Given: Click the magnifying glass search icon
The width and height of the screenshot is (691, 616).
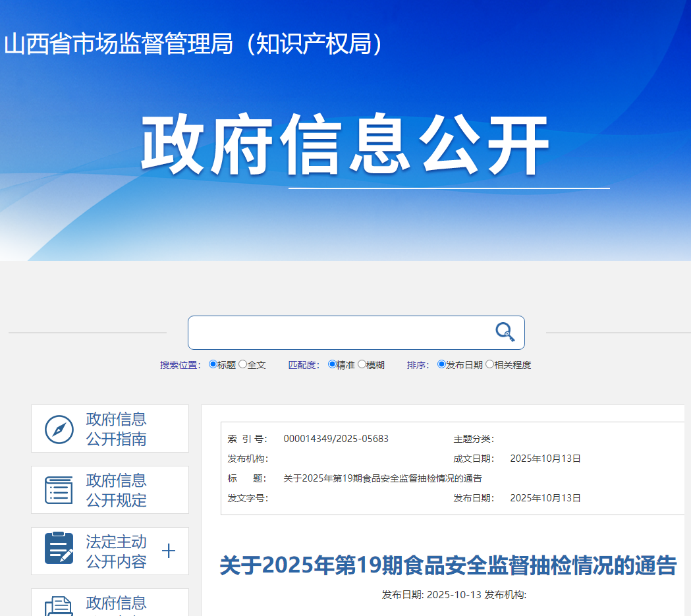Looking at the screenshot, I should coord(505,332).
